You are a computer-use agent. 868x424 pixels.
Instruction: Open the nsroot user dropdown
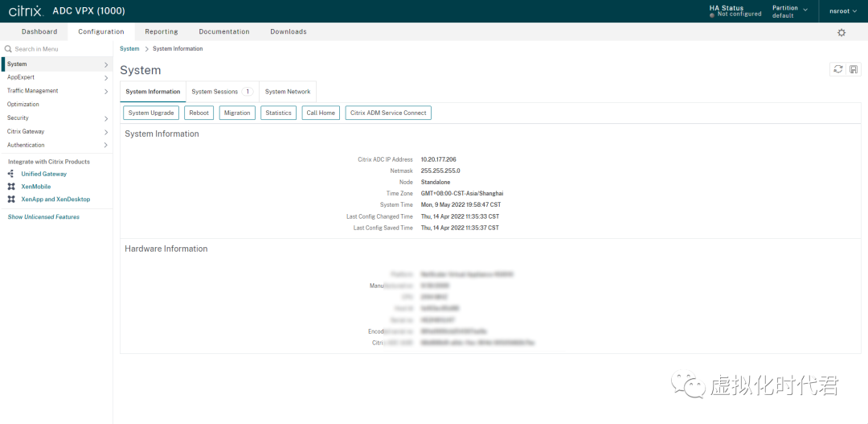[842, 11]
